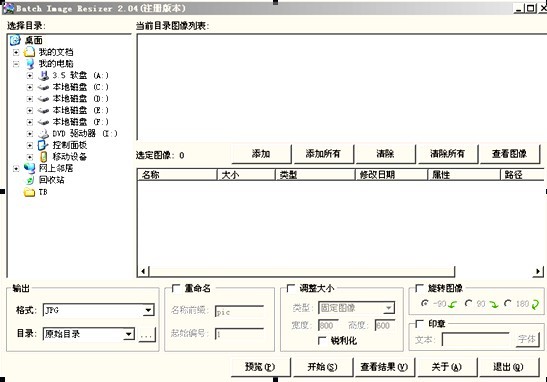The image size is (547, 382).
Task: Sort by the 属性 column header
Action: 464,175
